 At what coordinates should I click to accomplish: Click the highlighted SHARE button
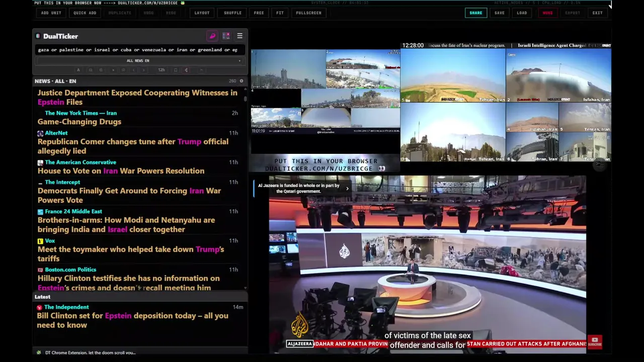(x=476, y=13)
